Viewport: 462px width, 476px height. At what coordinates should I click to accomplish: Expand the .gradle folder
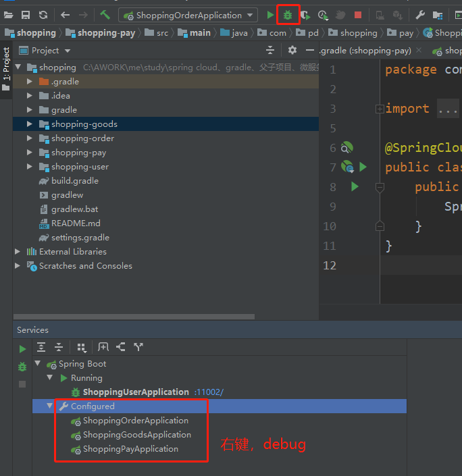point(30,81)
